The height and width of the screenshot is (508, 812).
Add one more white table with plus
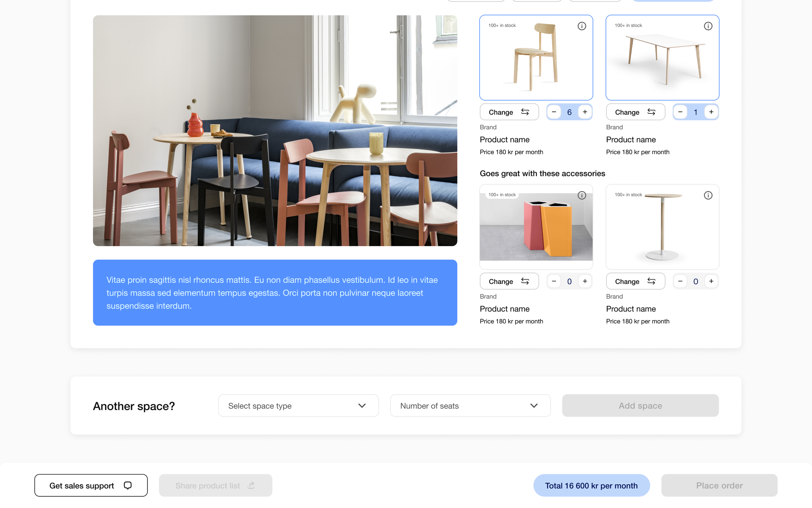pyautogui.click(x=711, y=112)
